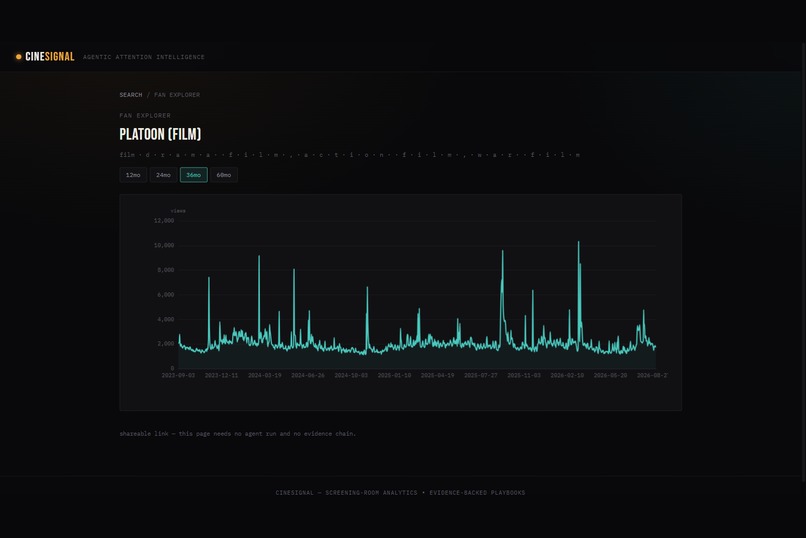Open the Search breadcrumb link
The height and width of the screenshot is (538, 806).
131,95
